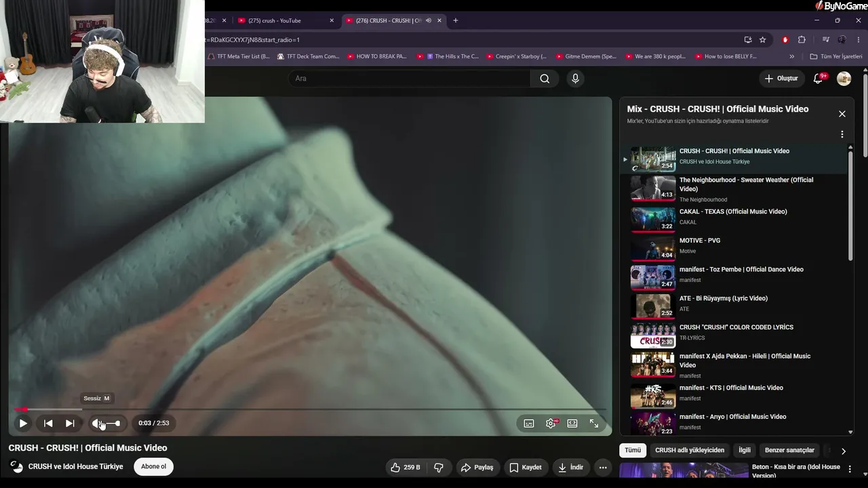
Task: Switch the video to full screen
Action: coord(594,423)
